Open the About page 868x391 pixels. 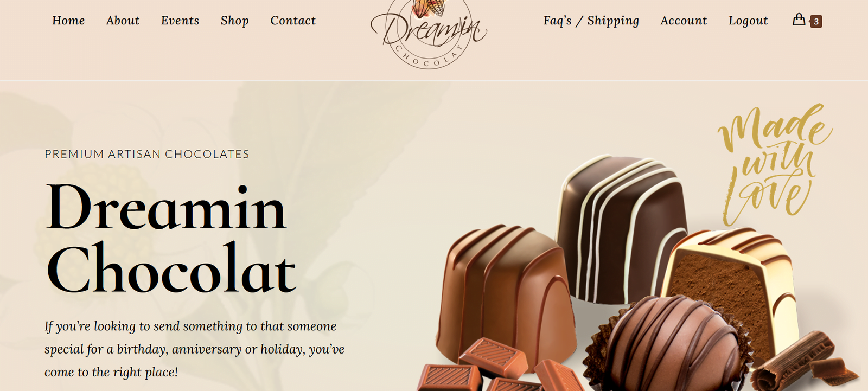[123, 21]
